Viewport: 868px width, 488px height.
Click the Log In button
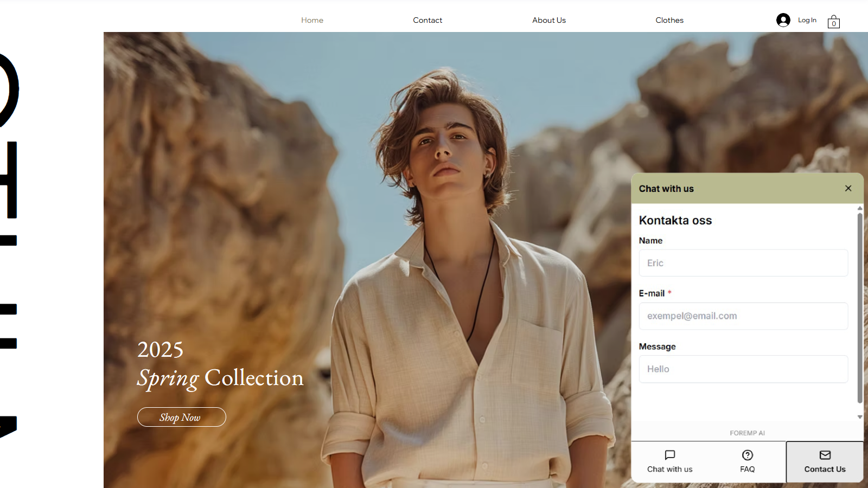(807, 20)
